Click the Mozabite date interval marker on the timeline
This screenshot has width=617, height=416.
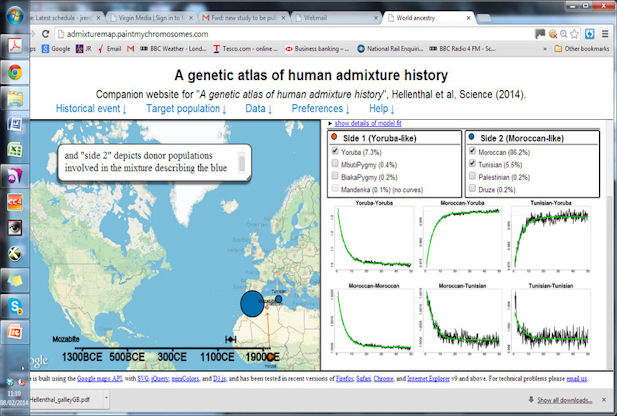click(231, 339)
